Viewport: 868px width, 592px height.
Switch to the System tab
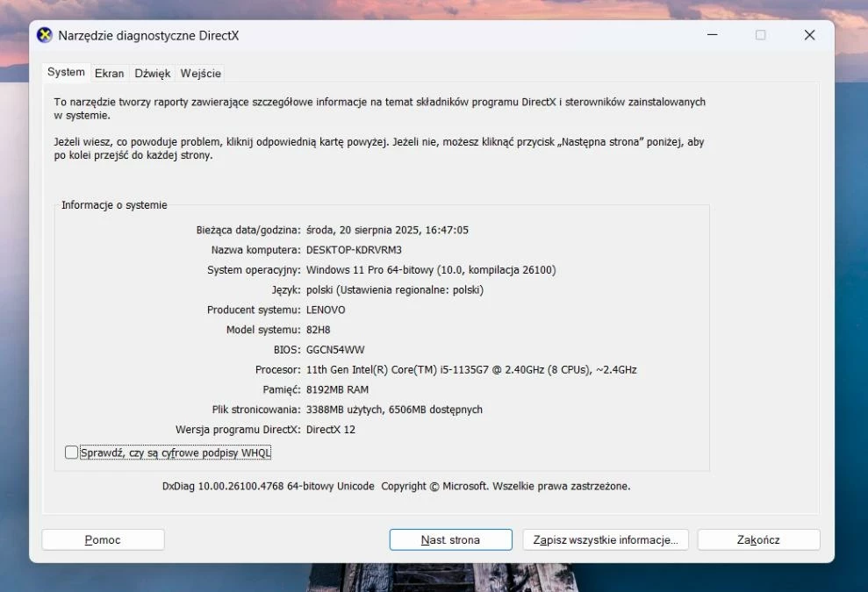pyautogui.click(x=66, y=72)
